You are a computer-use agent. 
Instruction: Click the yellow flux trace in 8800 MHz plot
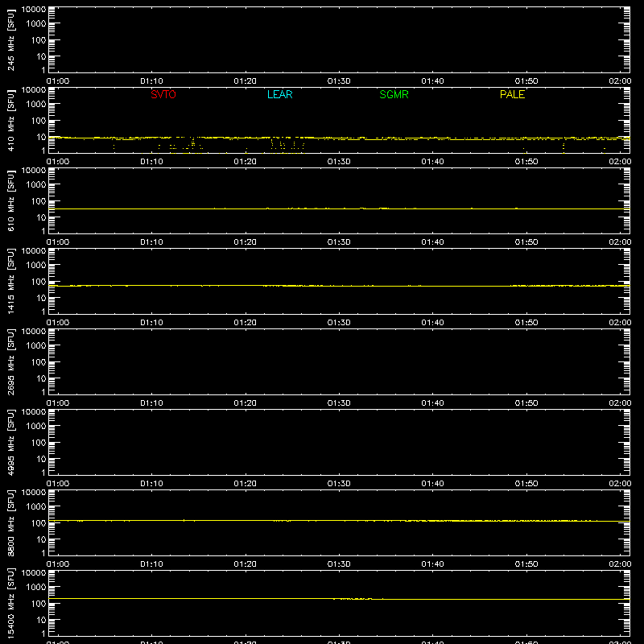point(339,521)
